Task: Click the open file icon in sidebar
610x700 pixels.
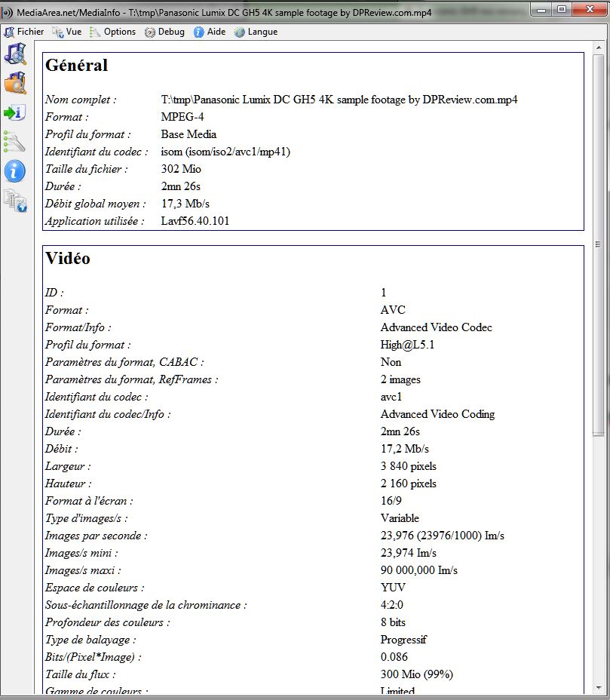Action: click(x=16, y=54)
